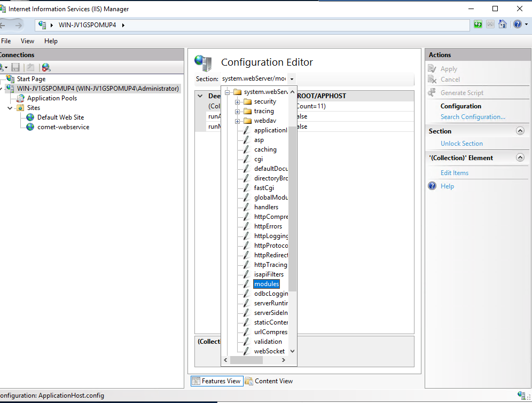
Task: Click the Default Web Site globe icon
Action: pos(30,117)
